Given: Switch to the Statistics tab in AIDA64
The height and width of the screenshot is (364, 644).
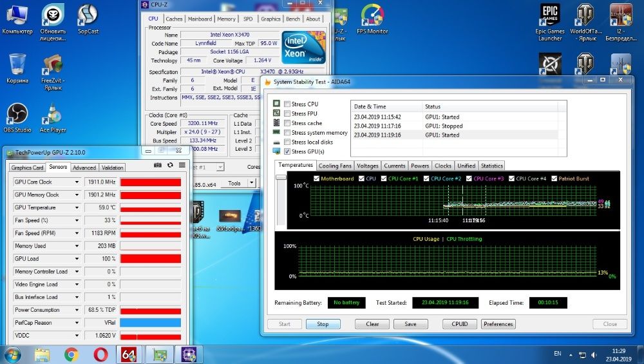Looking at the screenshot, I should pos(491,166).
